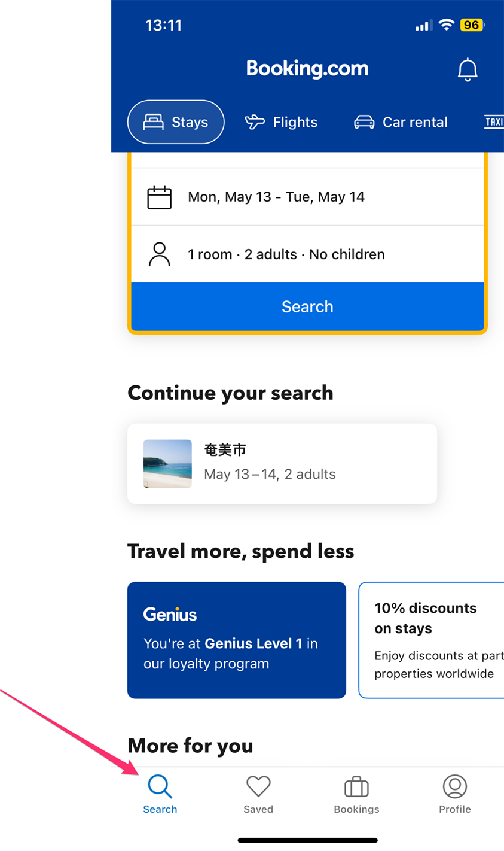504x851 pixels.
Task: Switch to the Car rental tab
Action: pos(401,122)
